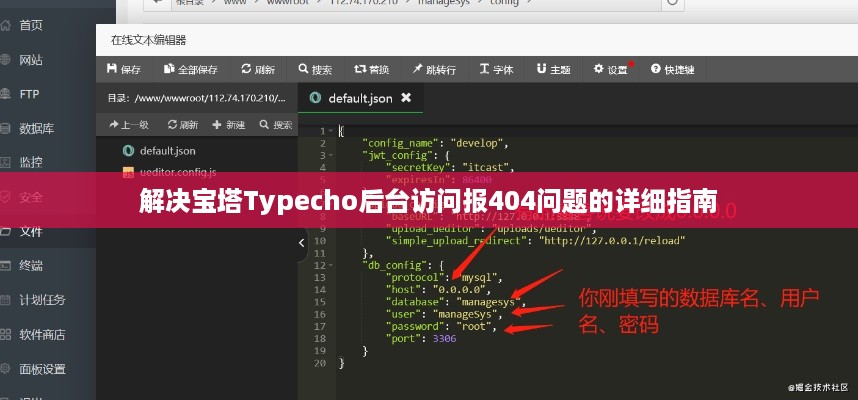Click line number 20 in the gutter
The image size is (858, 400).
pyautogui.click(x=320, y=363)
